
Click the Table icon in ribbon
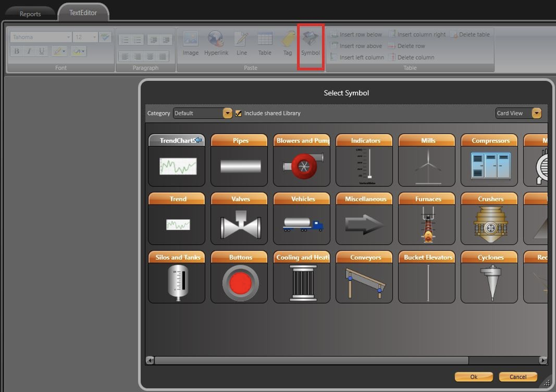point(265,40)
